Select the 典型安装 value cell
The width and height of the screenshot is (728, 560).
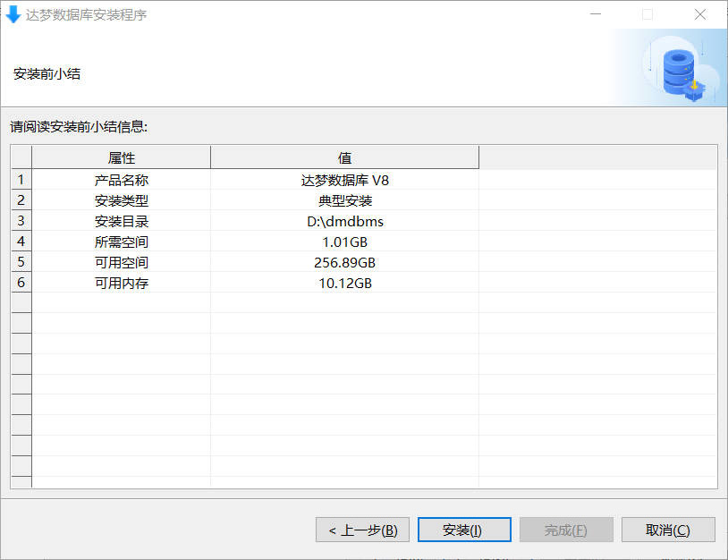(345, 200)
